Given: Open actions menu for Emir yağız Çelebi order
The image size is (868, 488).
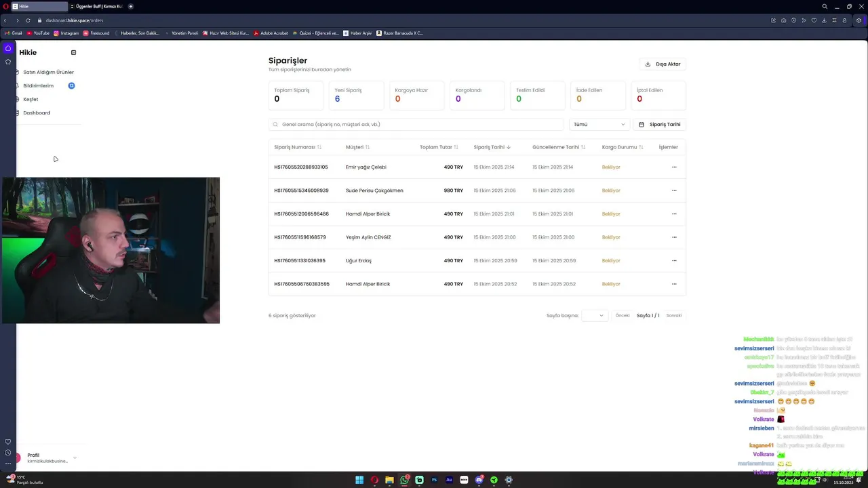Looking at the screenshot, I should [x=674, y=167].
